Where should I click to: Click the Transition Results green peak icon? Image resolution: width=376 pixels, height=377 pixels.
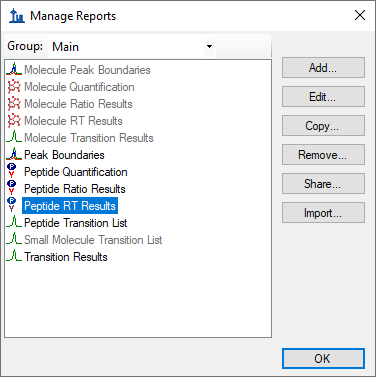(x=14, y=256)
